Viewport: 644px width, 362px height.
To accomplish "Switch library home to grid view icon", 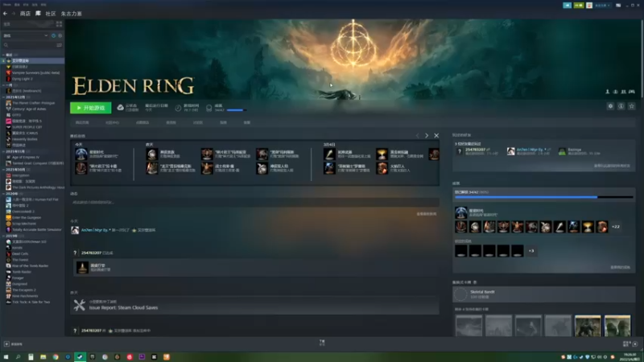I will 59,24.
